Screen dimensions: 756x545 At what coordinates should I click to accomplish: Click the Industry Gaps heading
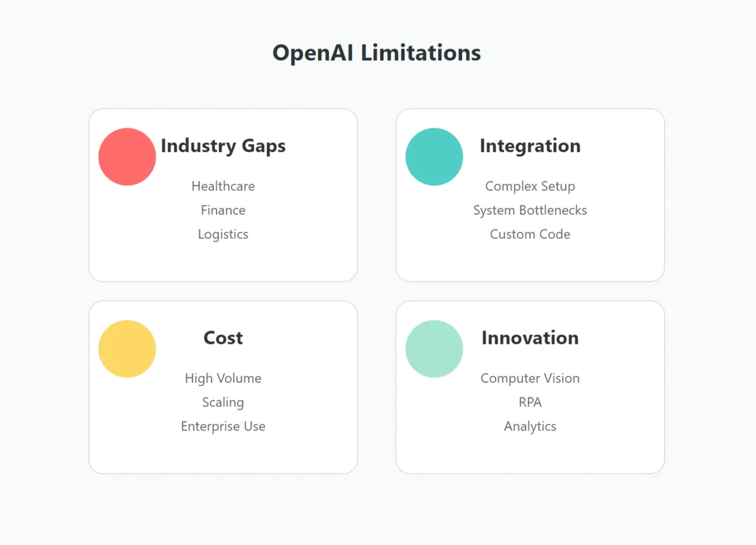click(x=223, y=146)
